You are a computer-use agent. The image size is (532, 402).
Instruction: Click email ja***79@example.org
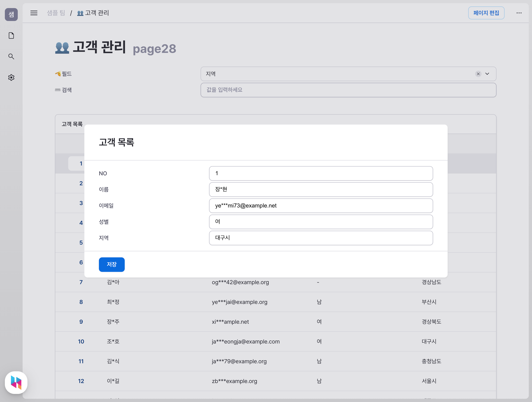point(239,361)
